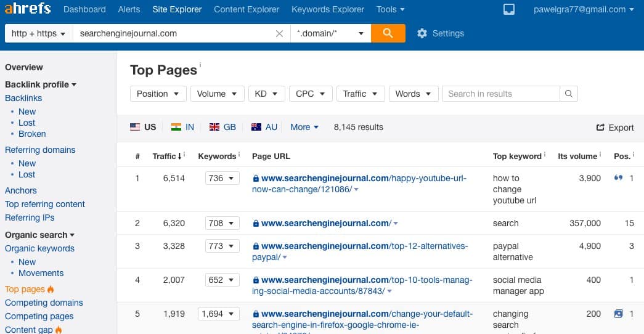
Task: Open Settings gear icon
Action: tap(422, 33)
